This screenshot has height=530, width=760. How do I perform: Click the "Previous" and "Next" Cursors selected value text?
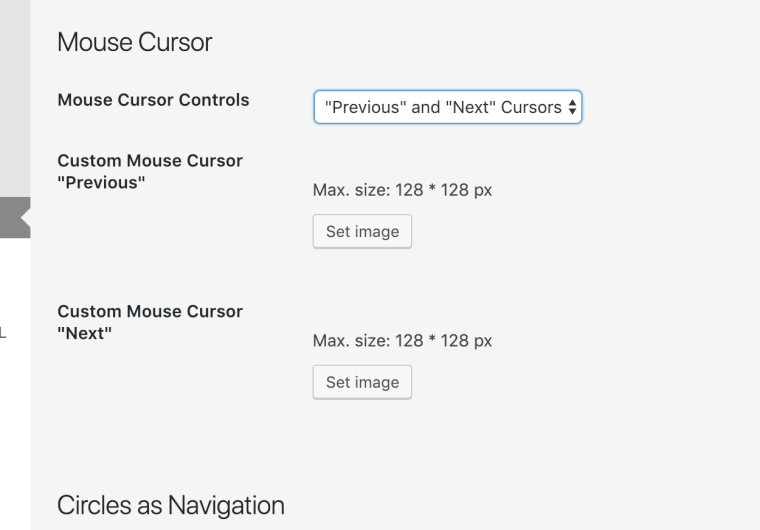coord(443,107)
